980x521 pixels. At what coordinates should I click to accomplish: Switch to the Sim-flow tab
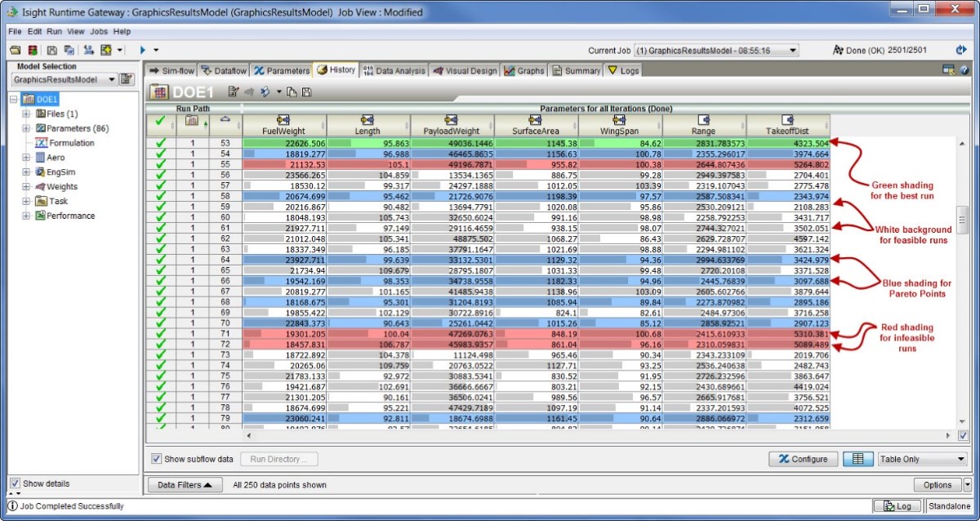point(171,70)
